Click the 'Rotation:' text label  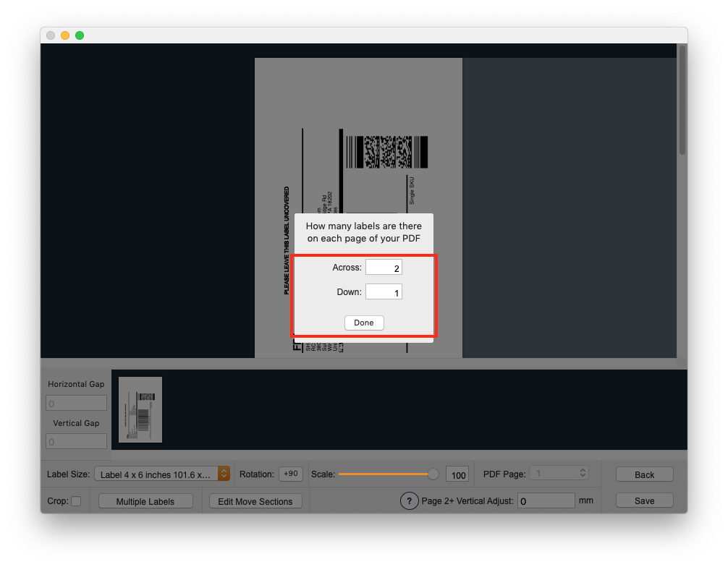257,474
